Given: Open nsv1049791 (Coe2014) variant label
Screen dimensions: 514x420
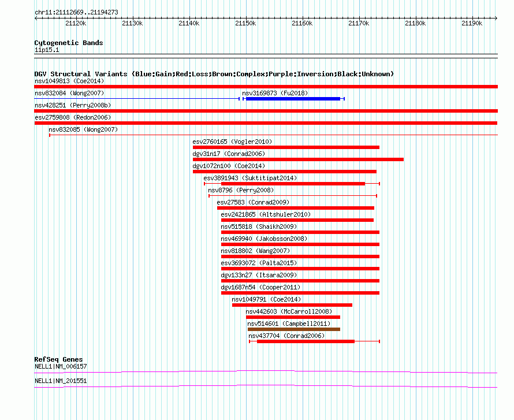Looking at the screenshot, I should (x=266, y=299).
